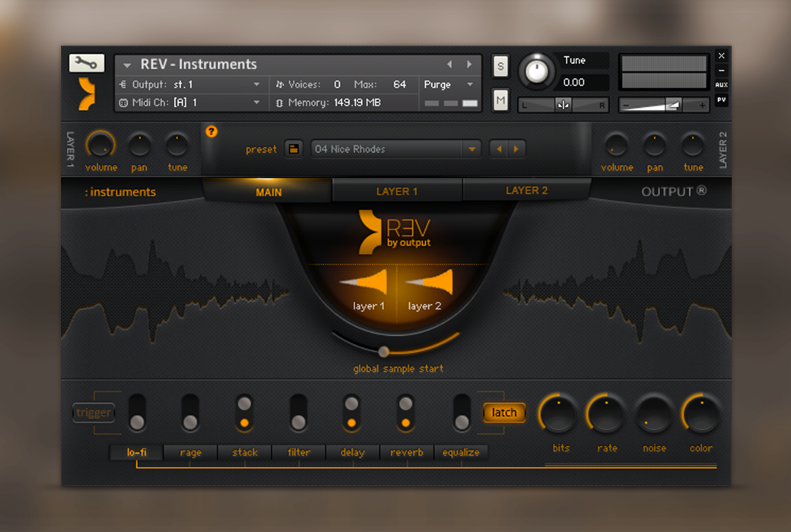Click the AUX sends button
791x532 pixels.
point(721,84)
